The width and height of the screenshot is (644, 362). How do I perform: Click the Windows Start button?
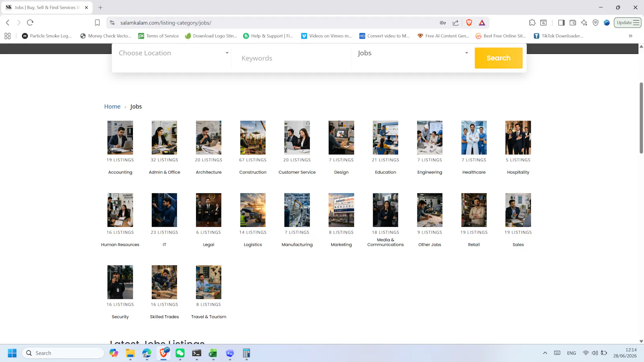tap(12, 353)
